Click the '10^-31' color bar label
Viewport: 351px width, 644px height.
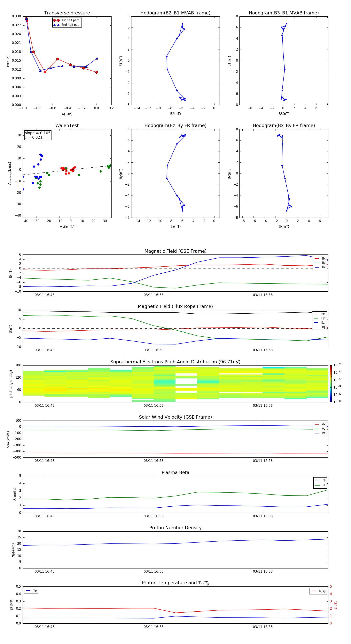(x=337, y=402)
